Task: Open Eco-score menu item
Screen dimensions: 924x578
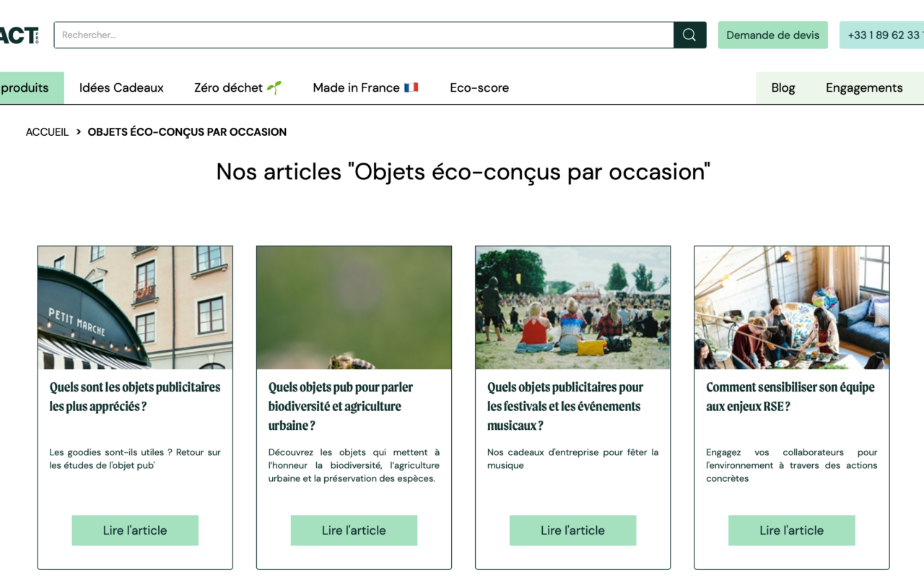Action: tap(479, 88)
